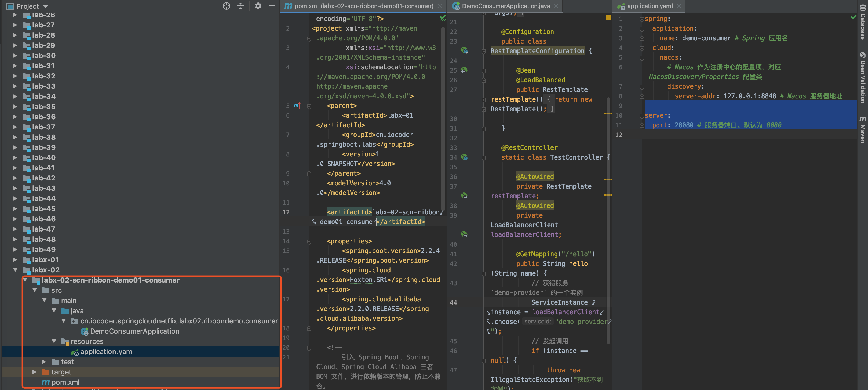Click the bean gutter icon beside @Bean line 25
The width and height of the screenshot is (868, 390).
pos(464,70)
